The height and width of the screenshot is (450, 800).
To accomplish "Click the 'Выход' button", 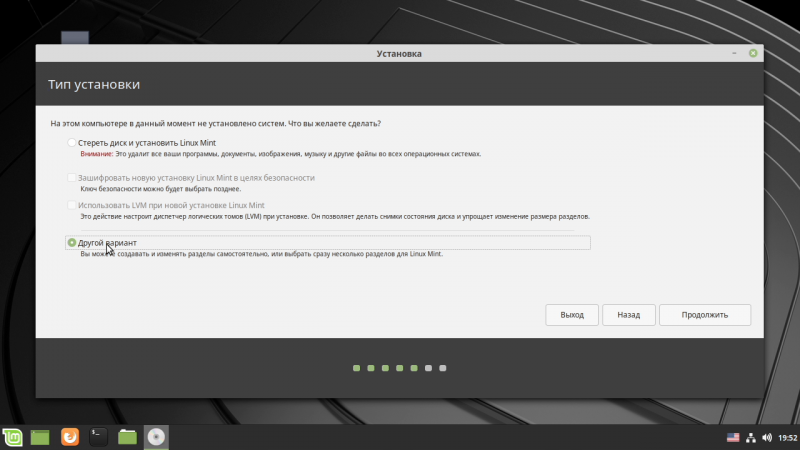I will [572, 315].
